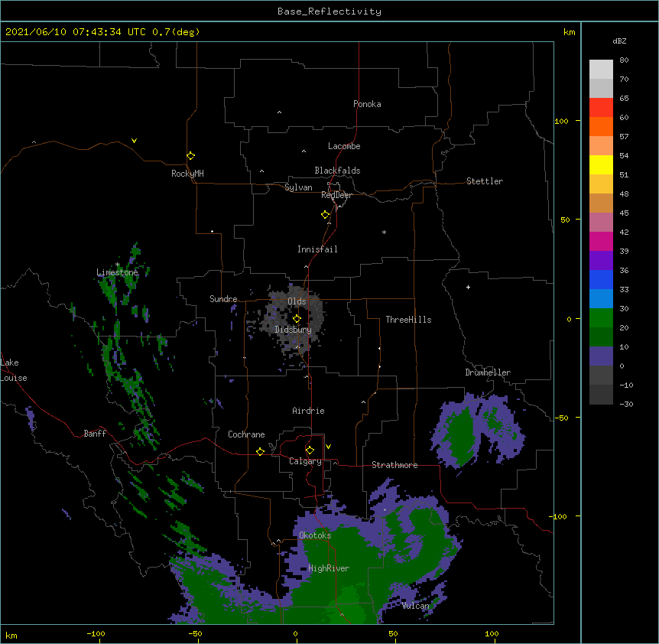Screen dimensions: 659x644
Task: Click the Olds city label
Action: [297, 301]
